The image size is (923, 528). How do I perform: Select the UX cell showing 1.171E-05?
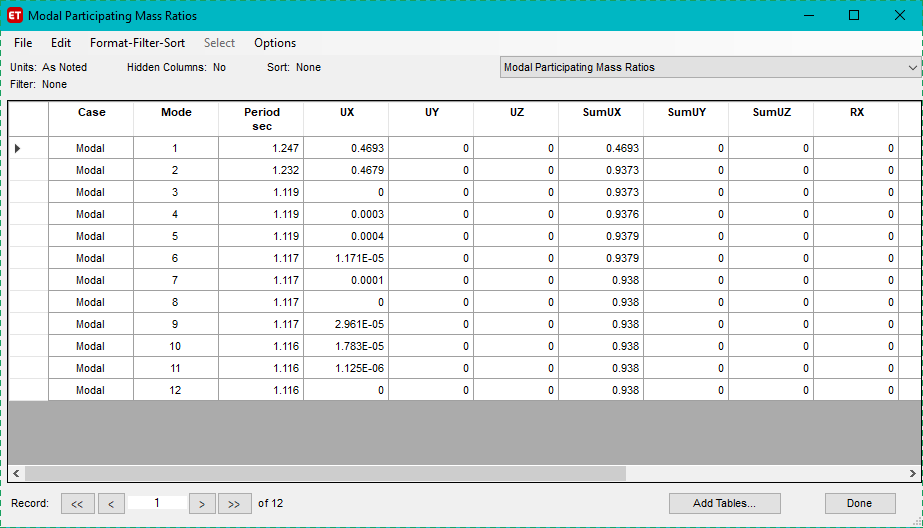click(x=346, y=258)
